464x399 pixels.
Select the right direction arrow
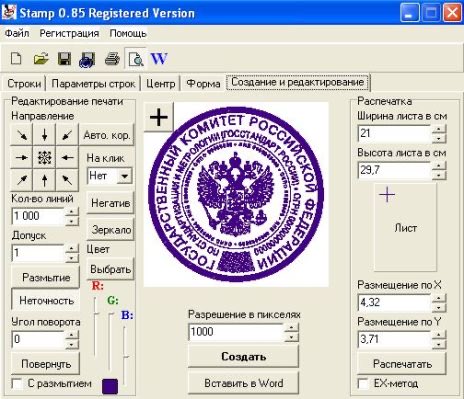point(22,157)
